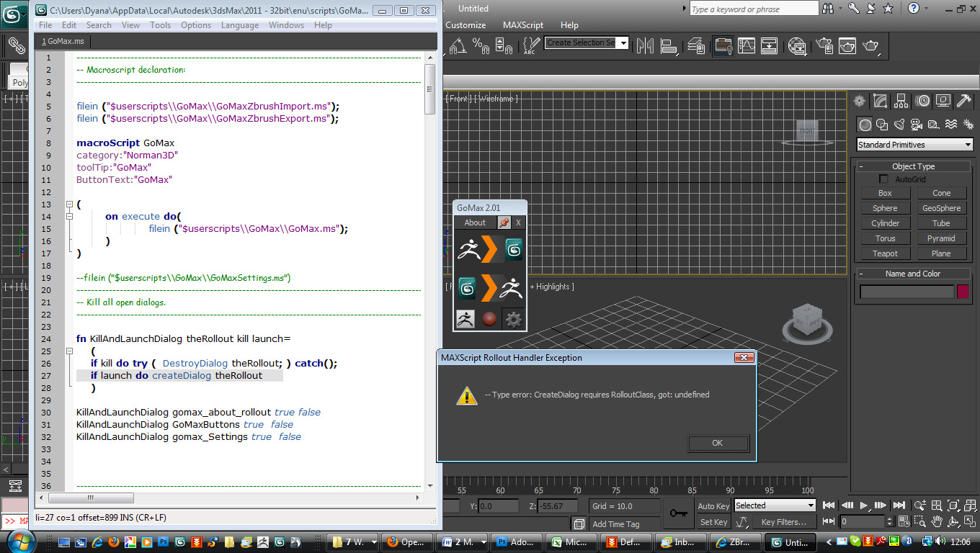Toggle Angle Snap on the toolbar
This screenshot has height=553, width=980.
click(458, 45)
